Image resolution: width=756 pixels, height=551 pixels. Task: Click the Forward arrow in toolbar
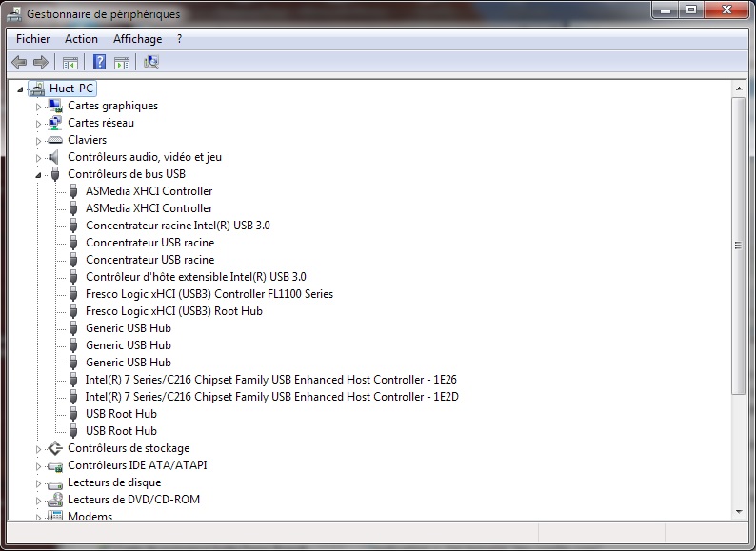pos(41,63)
